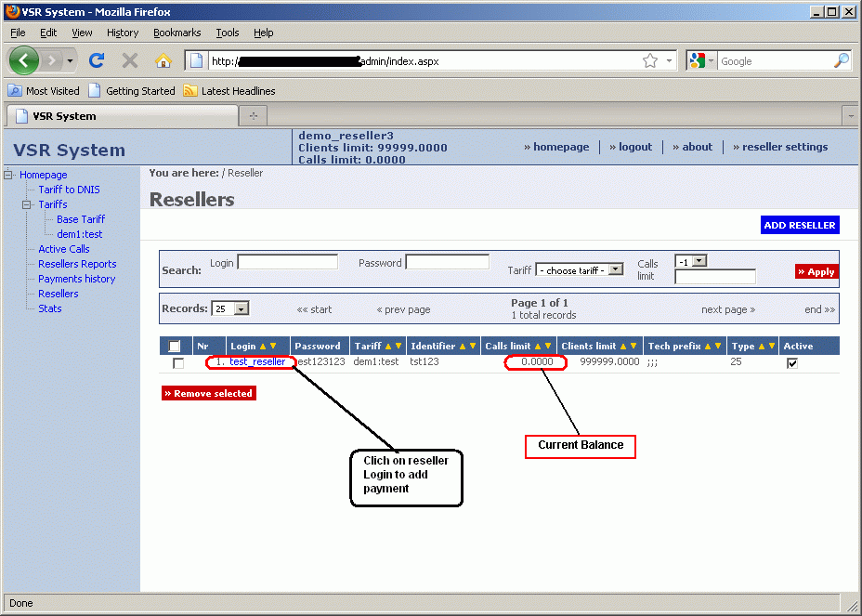Reload the page via refresh icon
This screenshot has width=862, height=616.
[96, 60]
